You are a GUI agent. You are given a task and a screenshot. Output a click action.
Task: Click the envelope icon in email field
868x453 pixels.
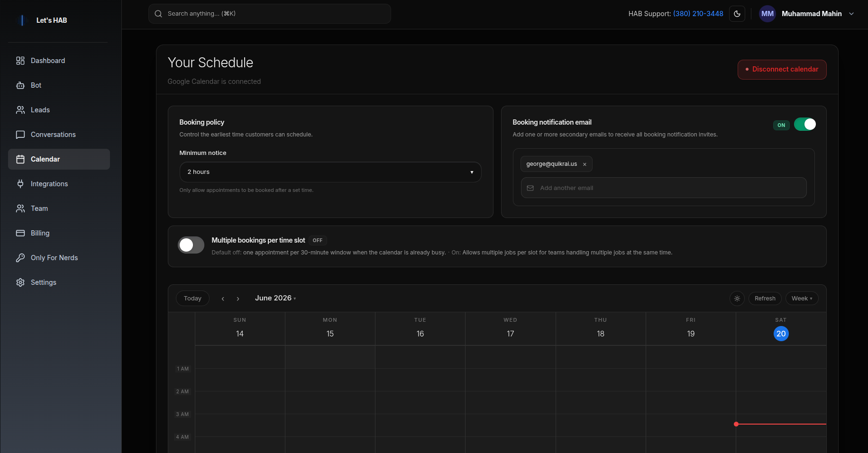pyautogui.click(x=530, y=188)
